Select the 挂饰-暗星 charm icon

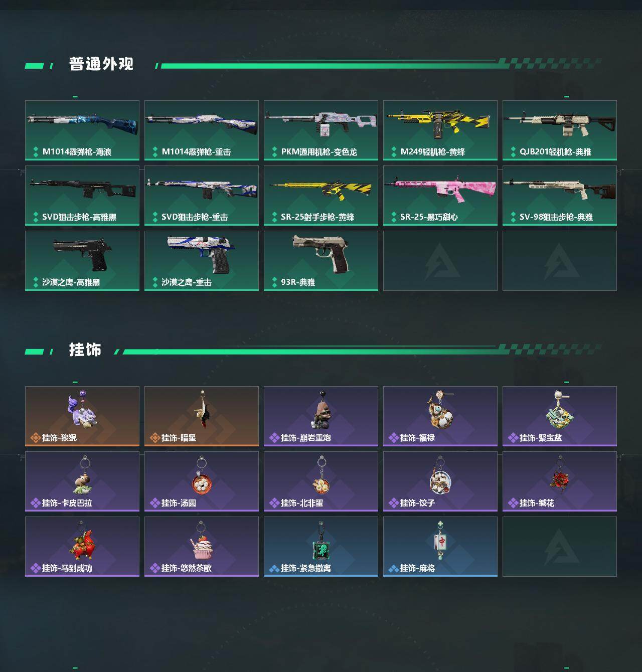point(202,416)
